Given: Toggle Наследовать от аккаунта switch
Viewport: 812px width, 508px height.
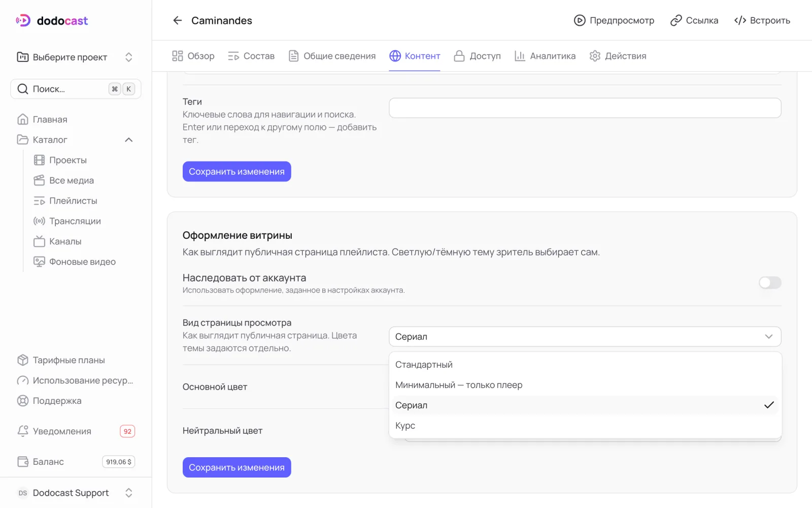Looking at the screenshot, I should (x=770, y=282).
